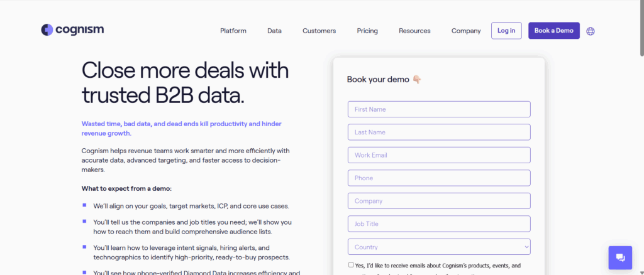The width and height of the screenshot is (644, 275).
Task: Click the pointing hand emoji beside Book your demo
Action: tap(416, 80)
